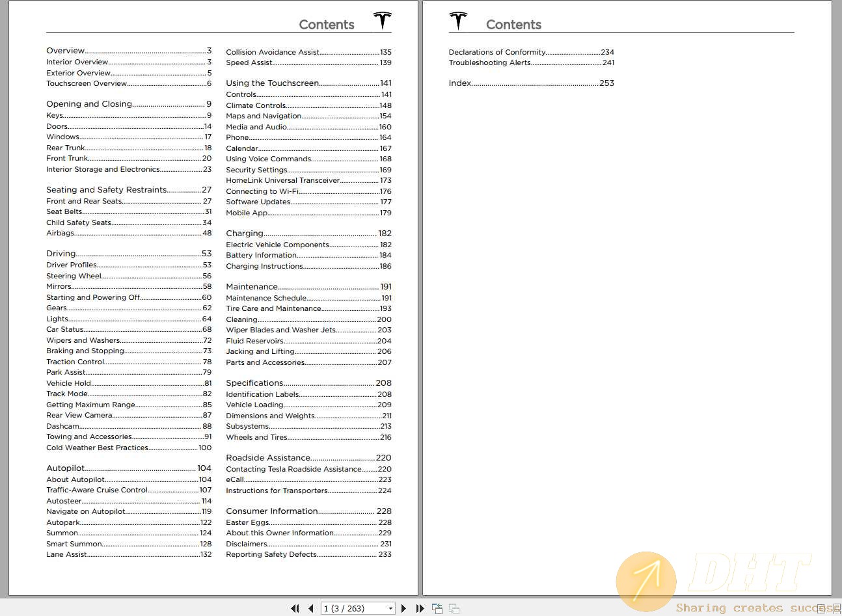842x616 pixels.
Task: Click the Index entry on right page
Action: point(531,83)
